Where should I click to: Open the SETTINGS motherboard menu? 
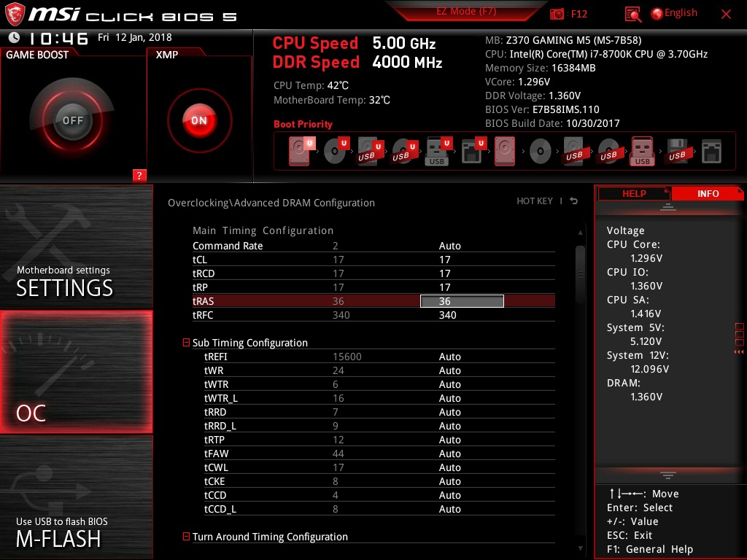(76, 246)
